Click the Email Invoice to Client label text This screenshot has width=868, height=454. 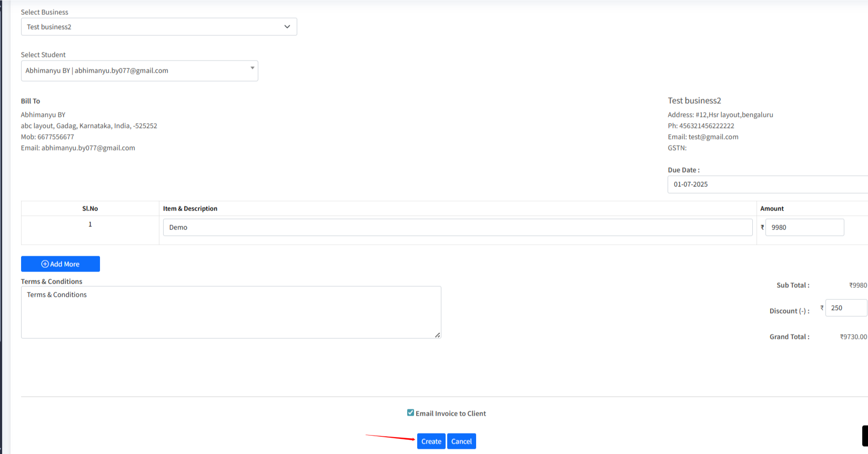point(450,413)
